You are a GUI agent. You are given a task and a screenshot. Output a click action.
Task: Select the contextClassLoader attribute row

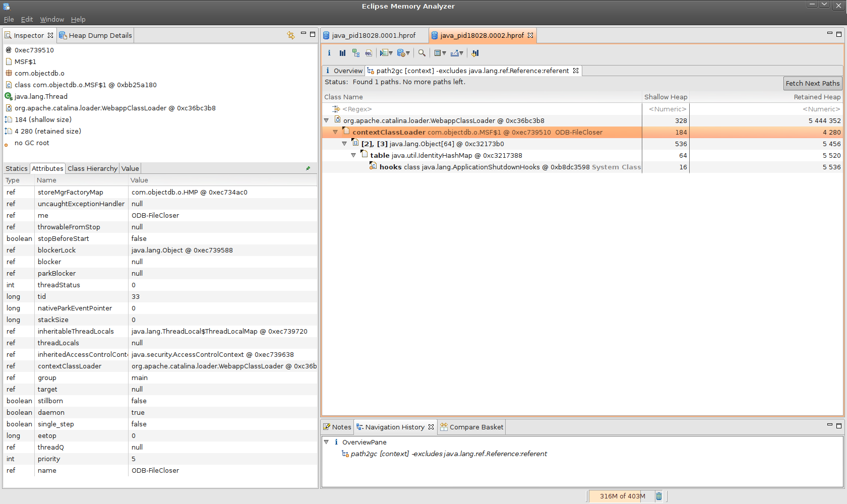tap(160, 366)
